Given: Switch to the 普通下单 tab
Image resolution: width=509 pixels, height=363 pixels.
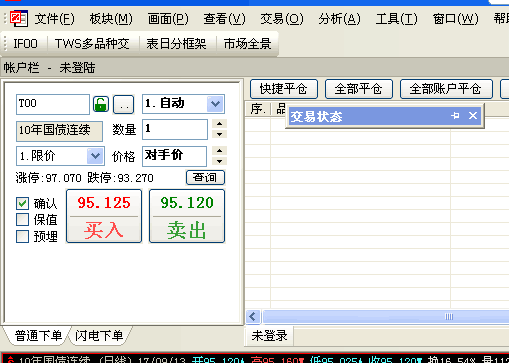Looking at the screenshot, I should tap(38, 336).
